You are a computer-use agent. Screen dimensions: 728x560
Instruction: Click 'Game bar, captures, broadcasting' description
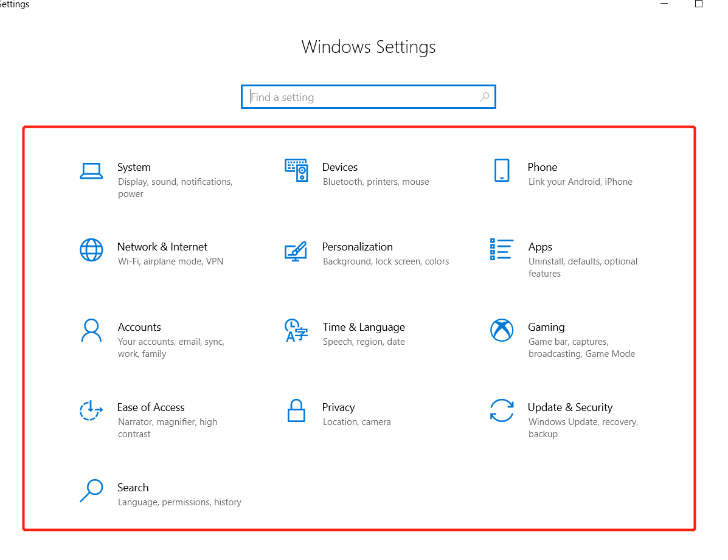(581, 348)
